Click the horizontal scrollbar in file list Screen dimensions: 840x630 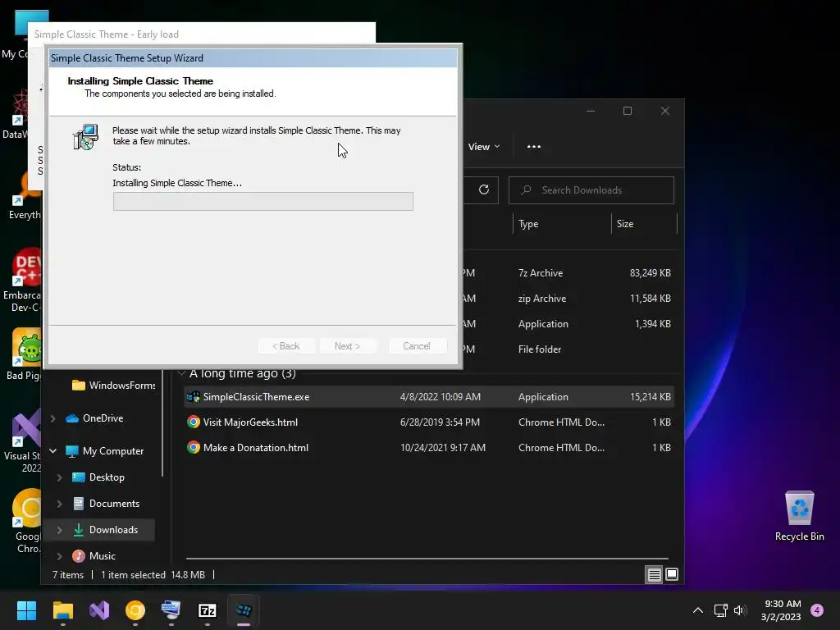(x=427, y=559)
